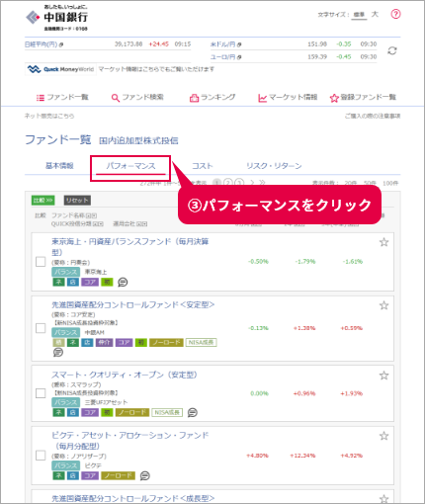This screenshot has height=504, width=425.
Task: Open the ご購入の際の注意事項 link
Action: (373, 116)
